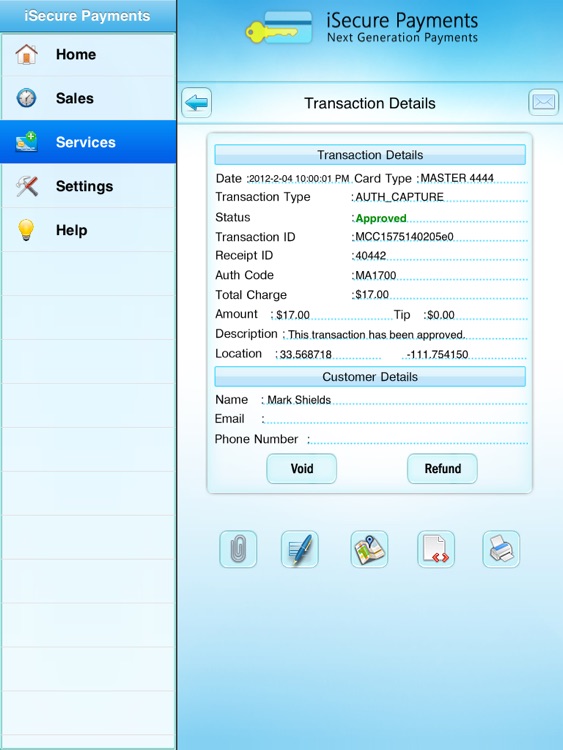Click the empty Email field

coord(396,419)
